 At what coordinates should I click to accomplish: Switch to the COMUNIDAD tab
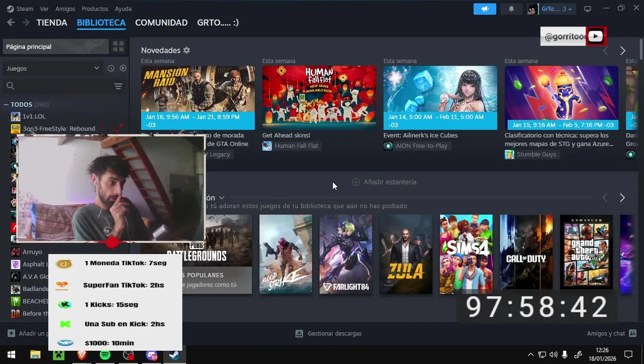[161, 23]
